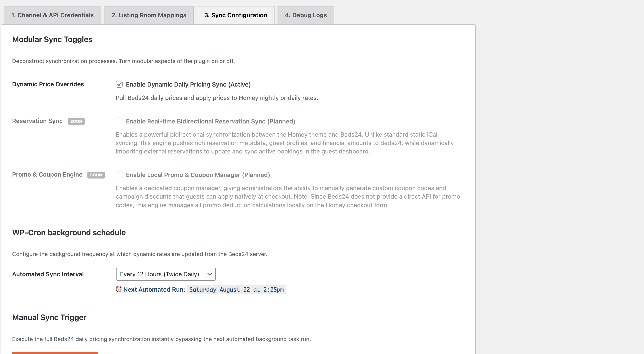
Task: Click the 'Execute the full Beds24 daily pricing' description line
Action: (161, 339)
